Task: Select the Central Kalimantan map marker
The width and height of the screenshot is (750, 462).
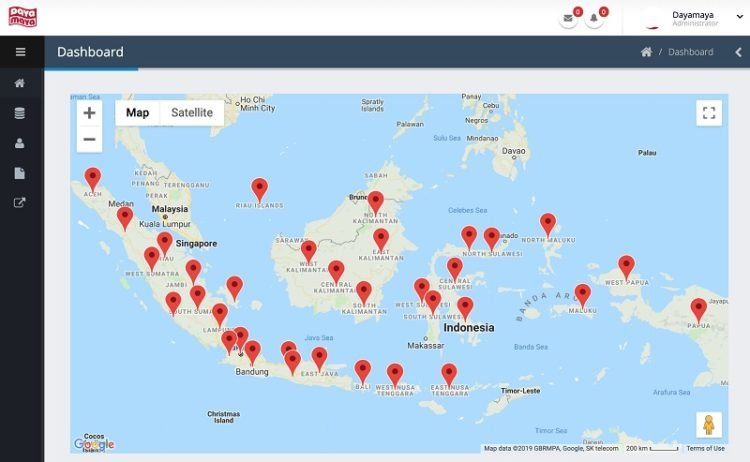Action: tap(336, 274)
